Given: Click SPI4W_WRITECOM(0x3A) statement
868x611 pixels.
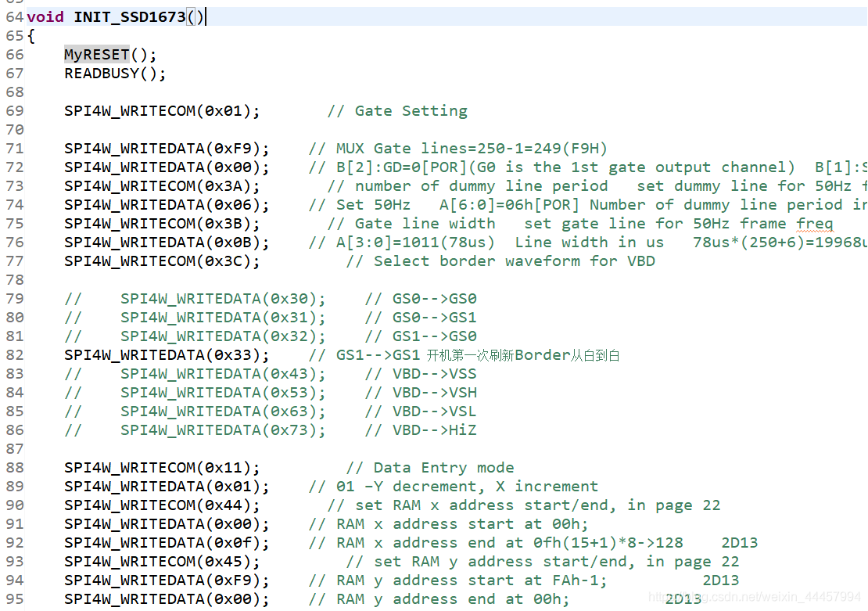Looking at the screenshot, I should pos(162,186).
